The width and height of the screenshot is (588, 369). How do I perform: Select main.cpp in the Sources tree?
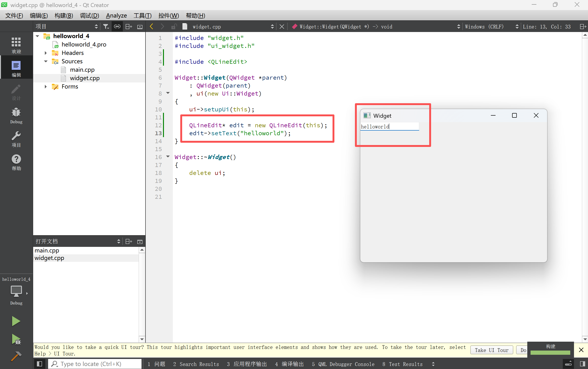82,70
